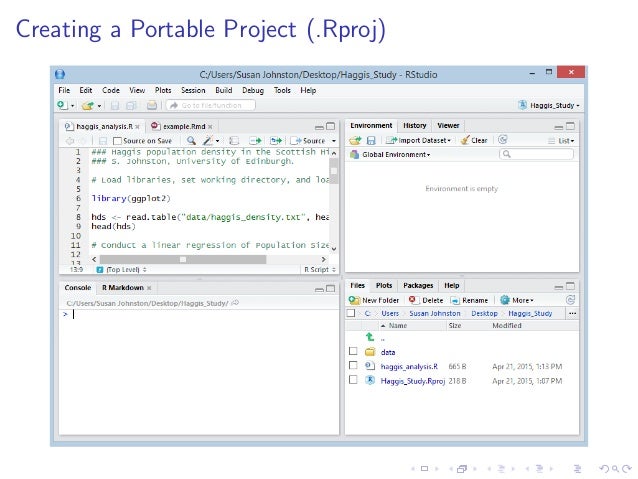This screenshot has width=638, height=479.
Task: Click the editor horizontal scrollbar thumb
Action: [x=183, y=259]
